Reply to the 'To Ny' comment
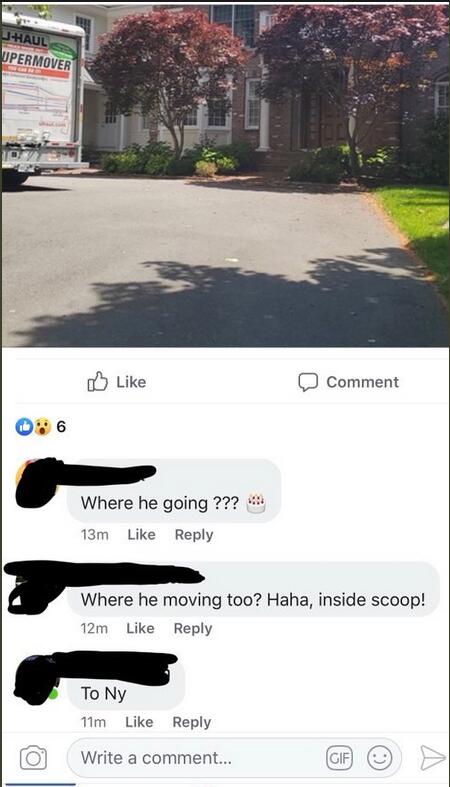This screenshot has height=787, width=450. click(192, 723)
